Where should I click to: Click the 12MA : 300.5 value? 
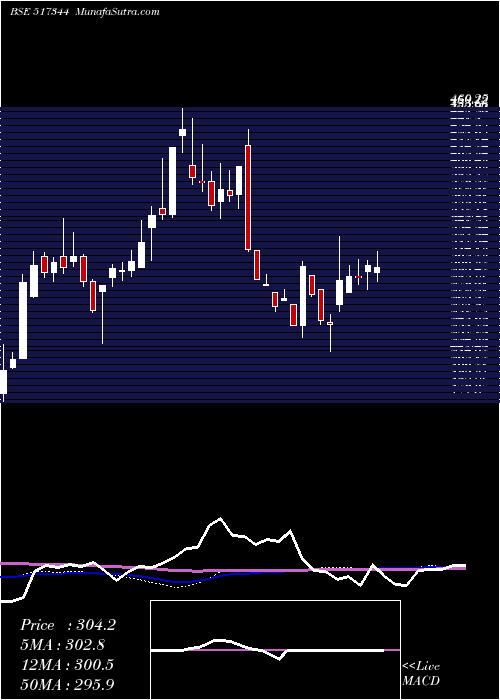pyautogui.click(x=67, y=664)
